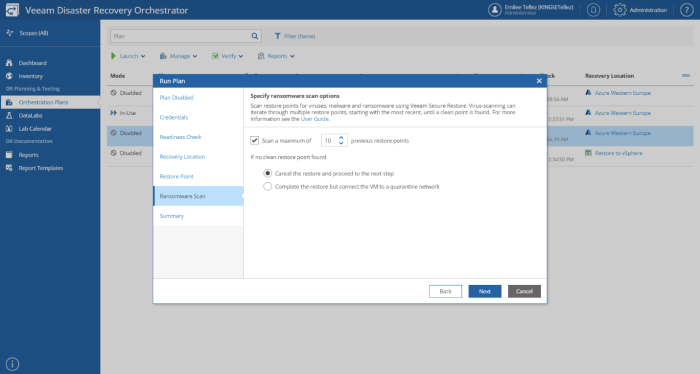Click the In-Use mode row text
Viewport: 700px width, 374px height.
[128, 113]
